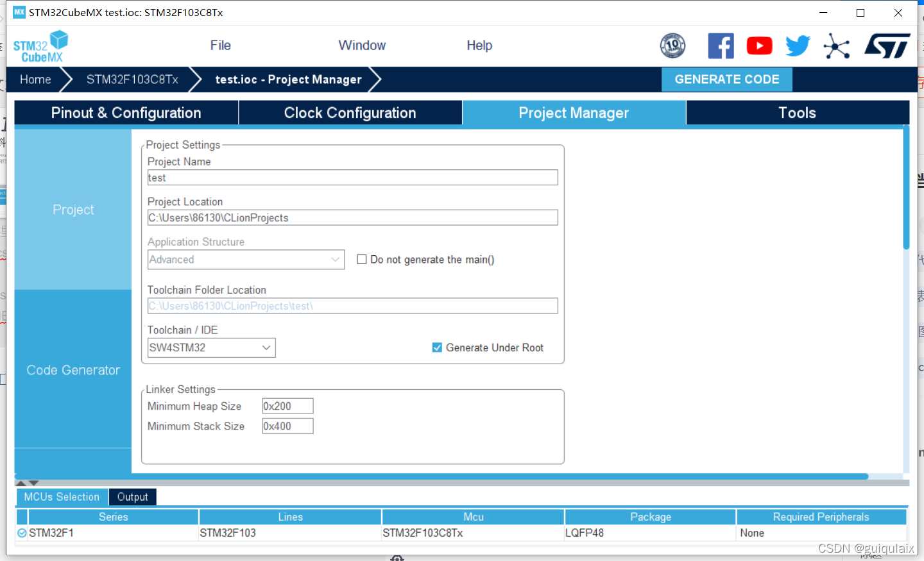This screenshot has width=924, height=561.
Task: Switch to Clock Configuration tab
Action: pyautogui.click(x=350, y=113)
